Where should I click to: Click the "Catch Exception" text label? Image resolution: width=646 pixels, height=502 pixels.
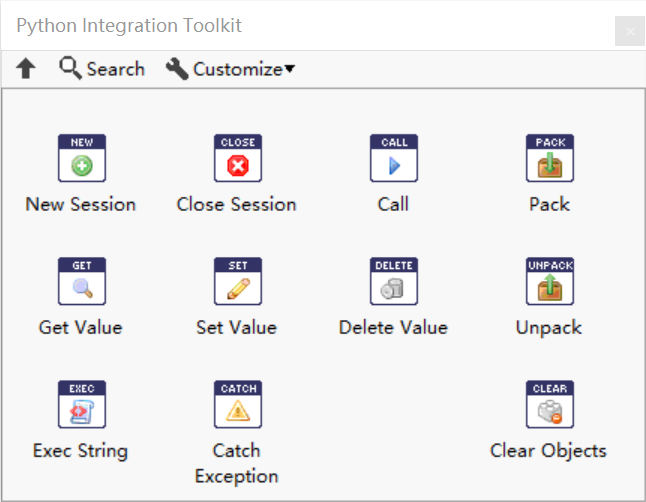point(237,463)
